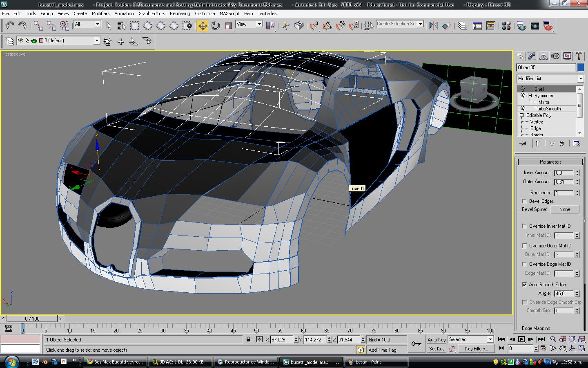Uncheck the Auto Smooth Edge checkbox

tap(525, 285)
